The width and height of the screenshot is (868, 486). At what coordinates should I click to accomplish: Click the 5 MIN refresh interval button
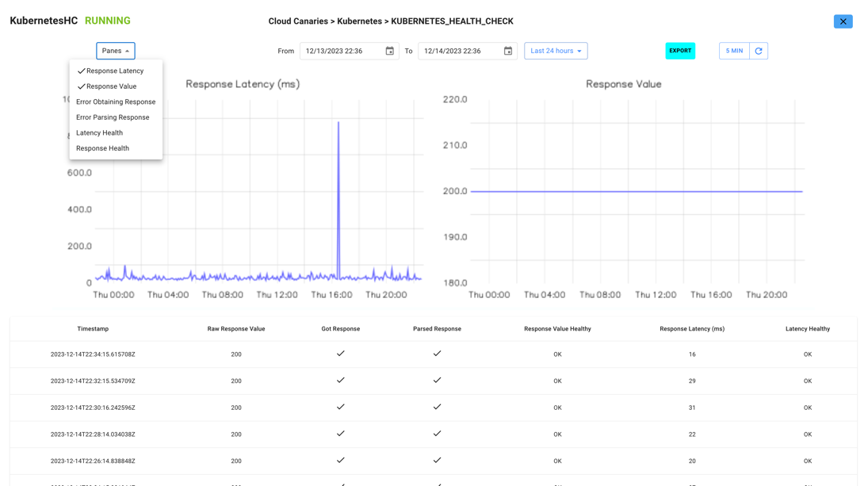[x=734, y=51]
